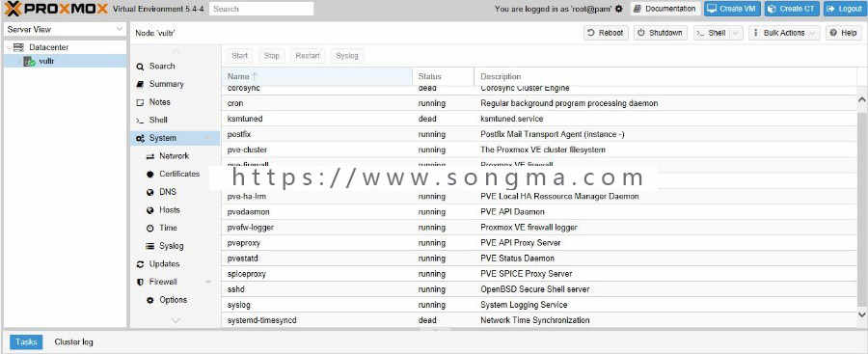Viewport: 868px width, 354px height.
Task: Click the Firewall shield icon
Action: pos(140,282)
